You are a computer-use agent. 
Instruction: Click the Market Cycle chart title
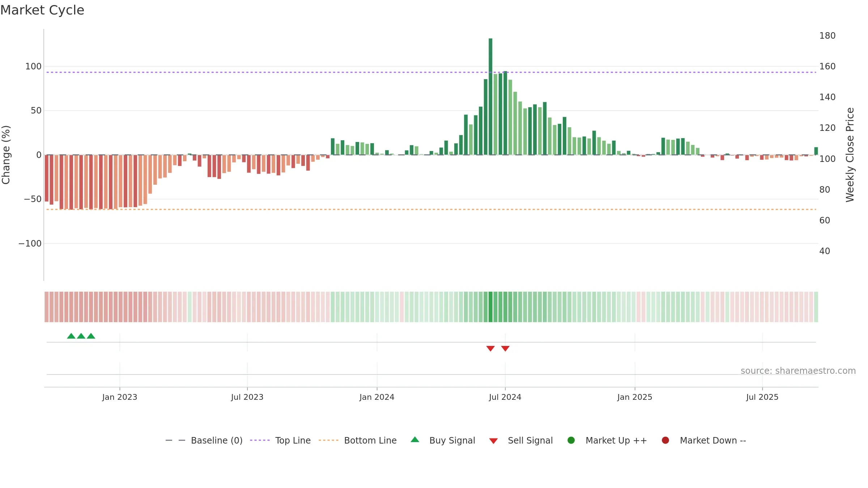[42, 10]
